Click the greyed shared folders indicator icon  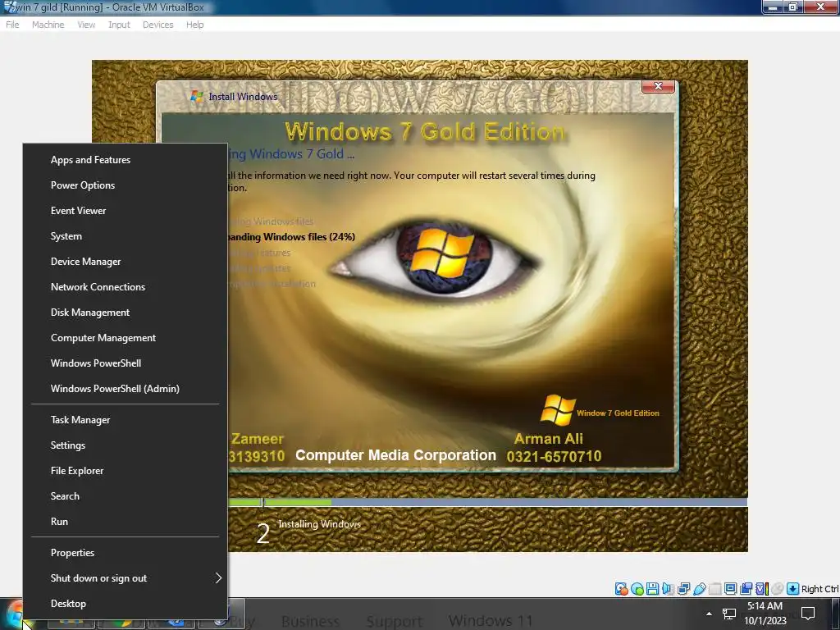point(714,589)
